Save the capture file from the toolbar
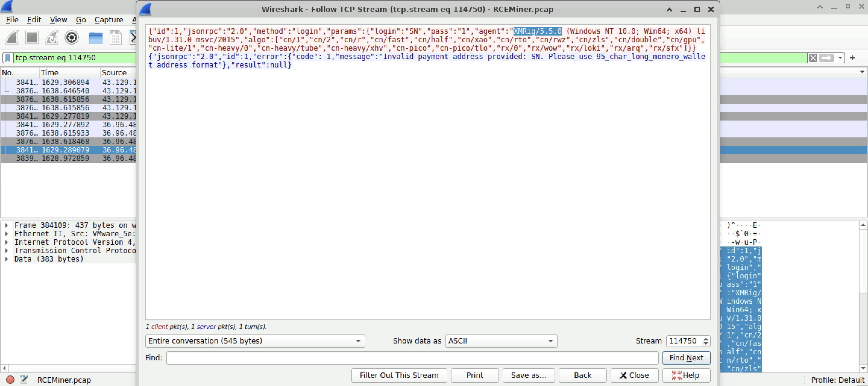The height and width of the screenshot is (386, 868). coord(115,37)
